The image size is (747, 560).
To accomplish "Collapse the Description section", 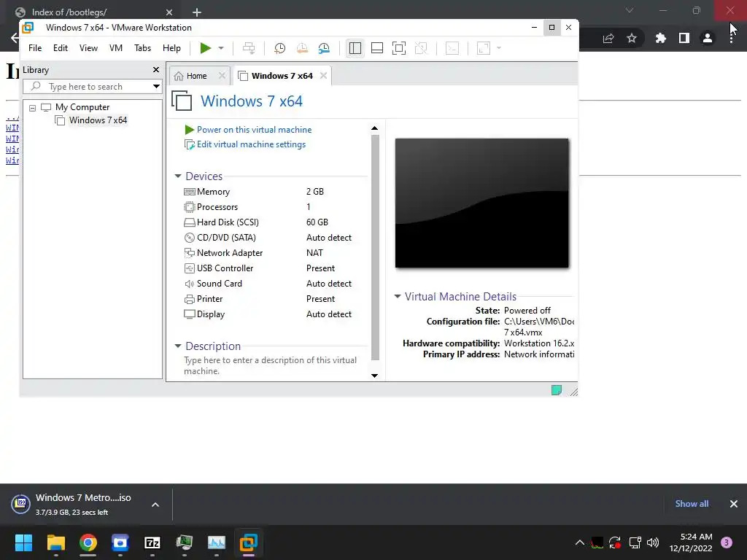I will click(178, 346).
